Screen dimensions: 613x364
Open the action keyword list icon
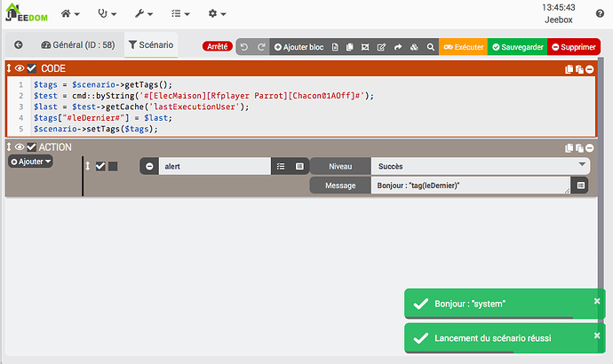281,166
